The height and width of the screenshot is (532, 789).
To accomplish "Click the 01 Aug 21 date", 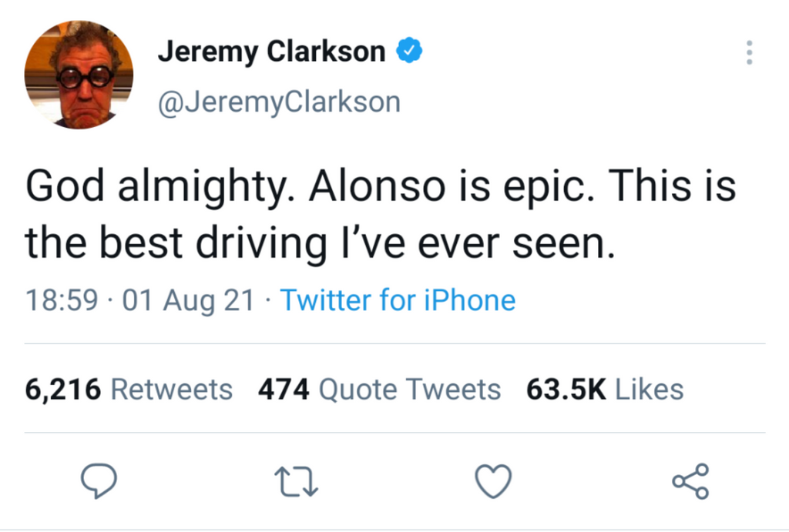I will (187, 300).
